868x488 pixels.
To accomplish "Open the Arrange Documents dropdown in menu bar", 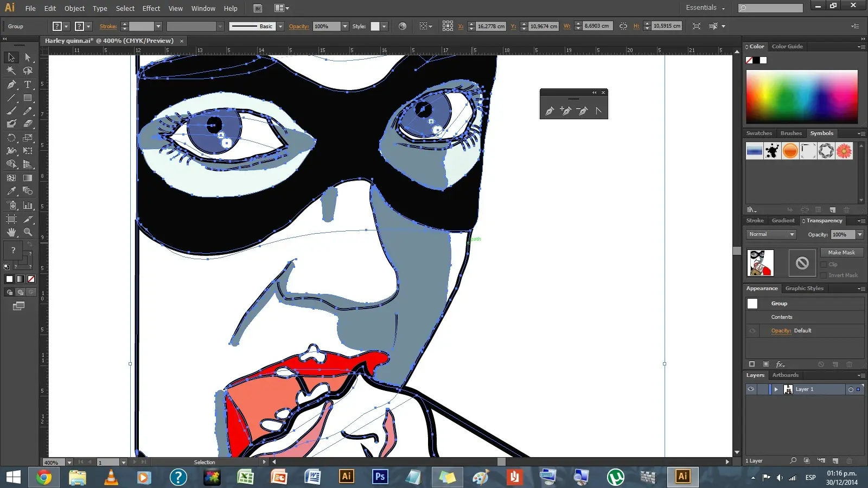I will coord(282,8).
